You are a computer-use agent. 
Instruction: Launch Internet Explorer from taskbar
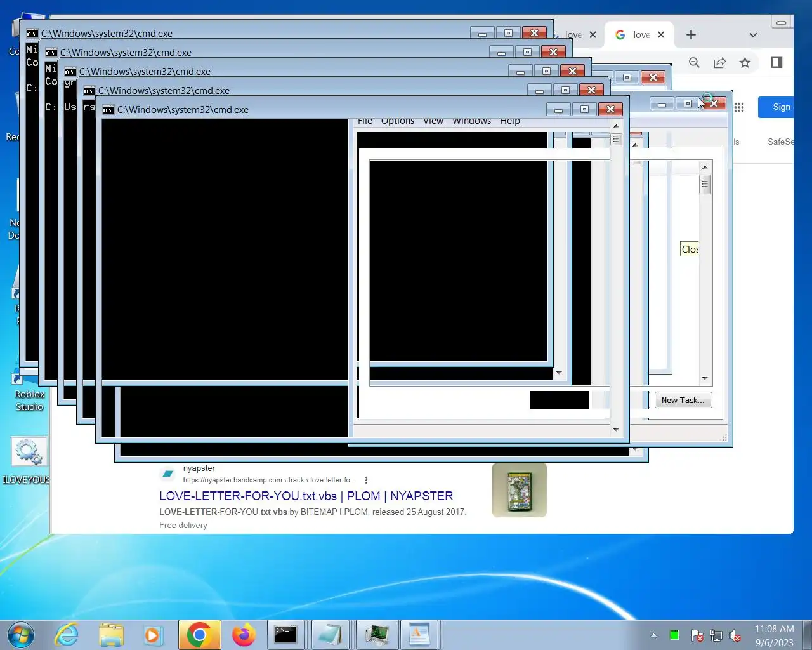[67, 635]
